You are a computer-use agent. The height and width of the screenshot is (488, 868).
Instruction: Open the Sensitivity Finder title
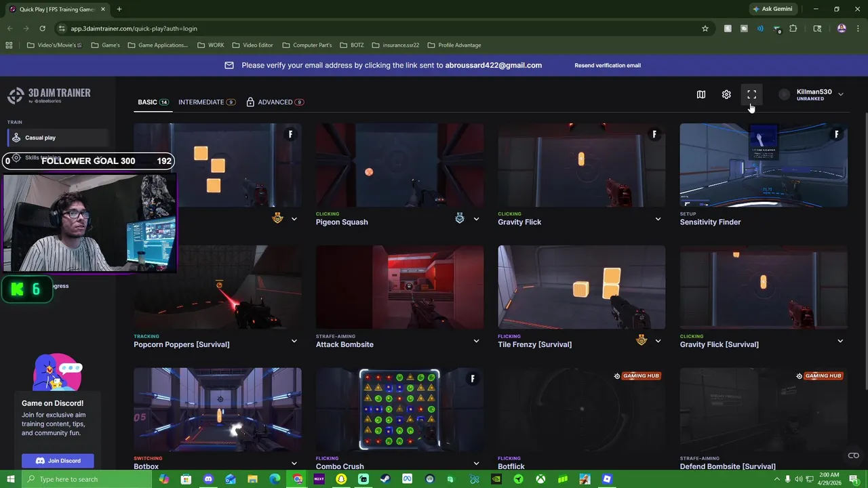point(710,222)
